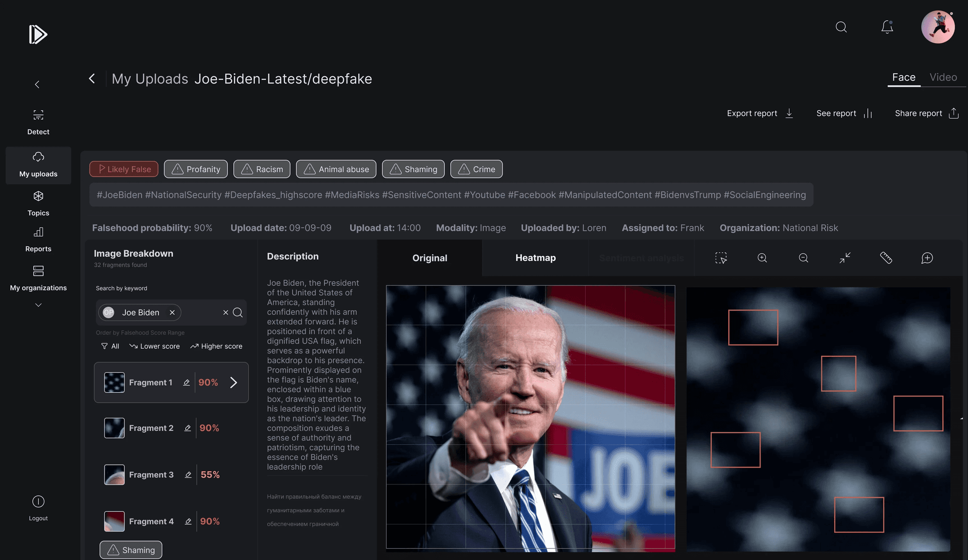Click the collapse/shrink view icon
This screenshot has width=968, height=560.
[x=845, y=258]
